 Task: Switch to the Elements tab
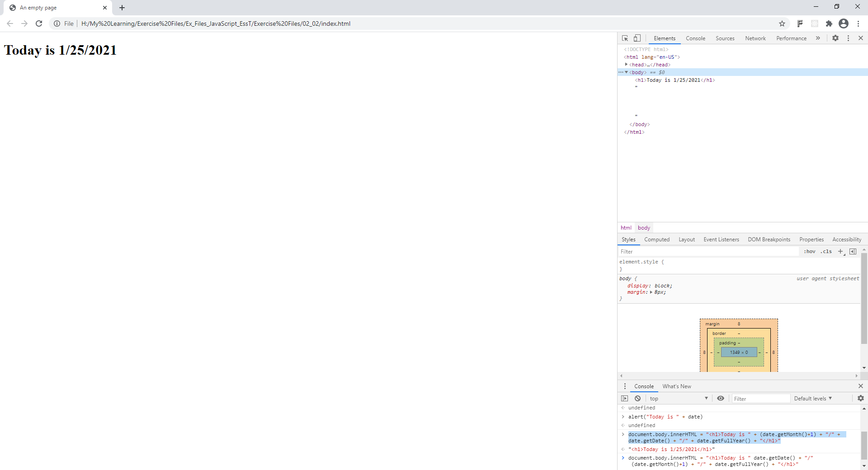(665, 38)
